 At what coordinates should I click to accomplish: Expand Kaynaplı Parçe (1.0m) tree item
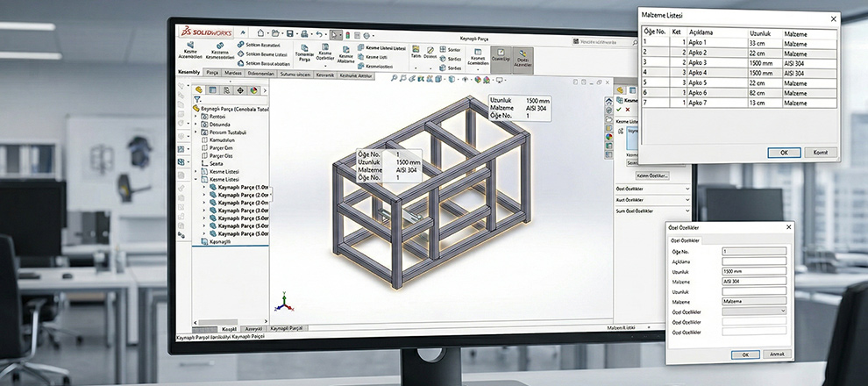click(203, 187)
